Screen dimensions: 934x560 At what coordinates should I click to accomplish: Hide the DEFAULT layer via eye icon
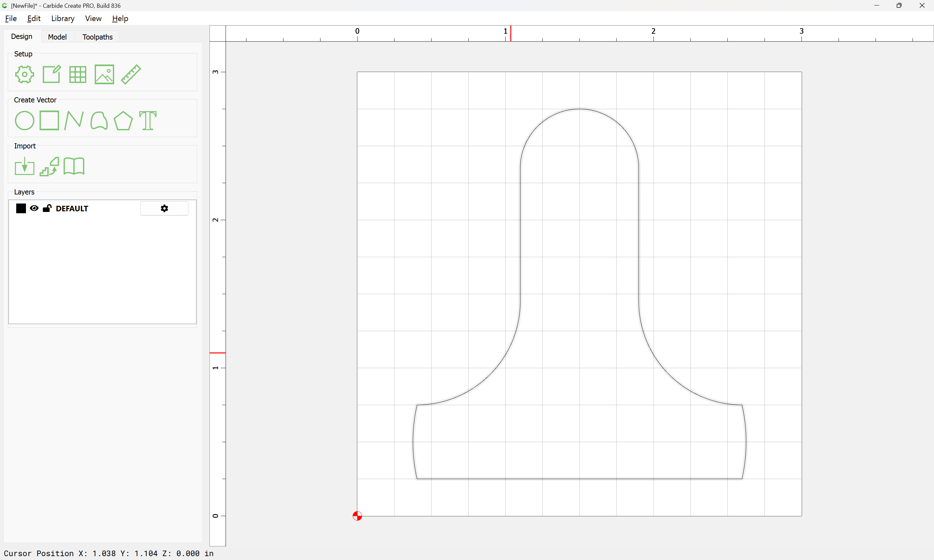tap(34, 208)
